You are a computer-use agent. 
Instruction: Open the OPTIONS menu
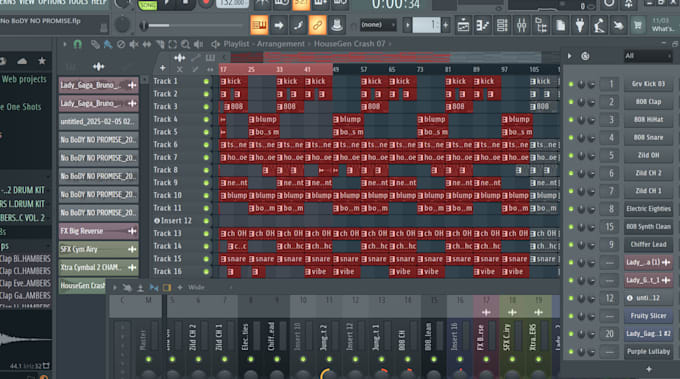(x=52, y=2)
